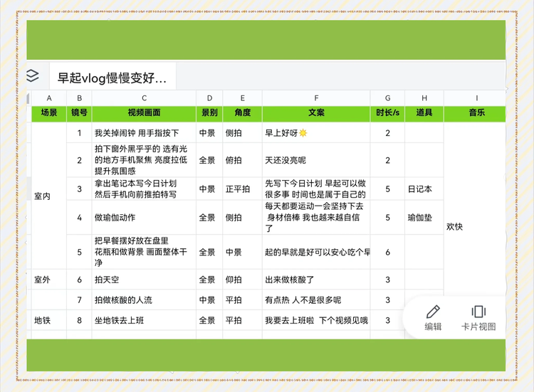Select column B header
The image size is (534, 392).
pyautogui.click(x=79, y=98)
